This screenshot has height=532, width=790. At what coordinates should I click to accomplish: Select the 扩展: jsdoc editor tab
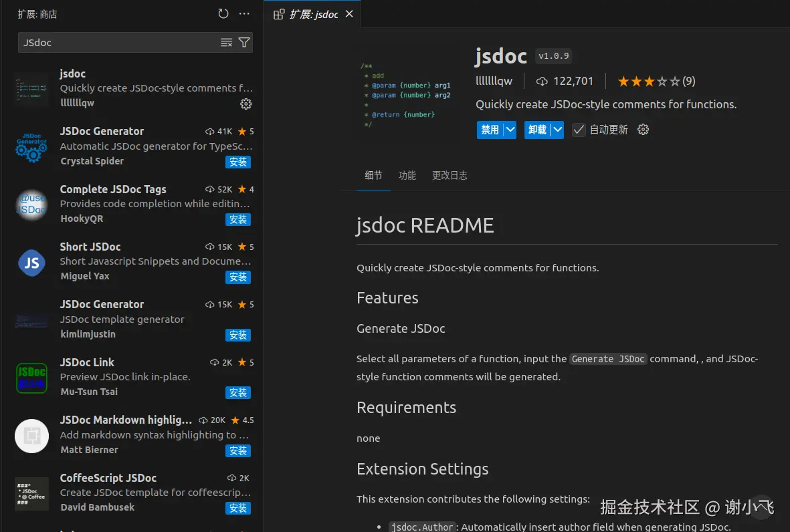pos(312,14)
